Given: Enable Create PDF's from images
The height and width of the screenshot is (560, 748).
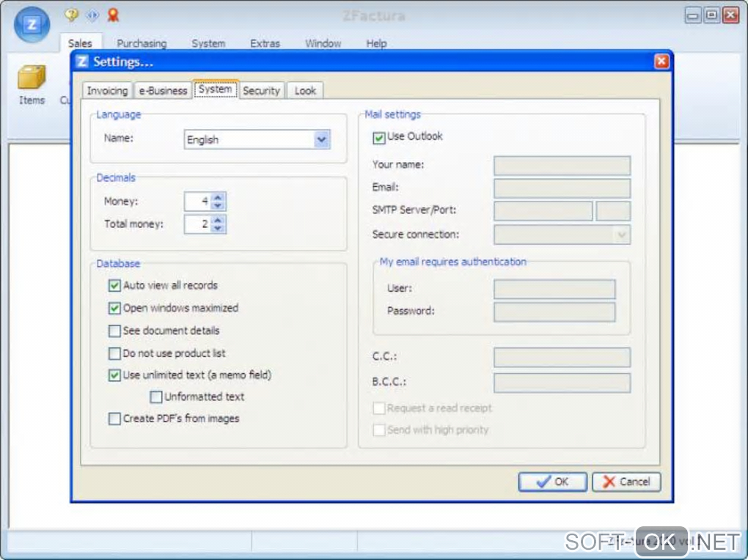Looking at the screenshot, I should [114, 419].
